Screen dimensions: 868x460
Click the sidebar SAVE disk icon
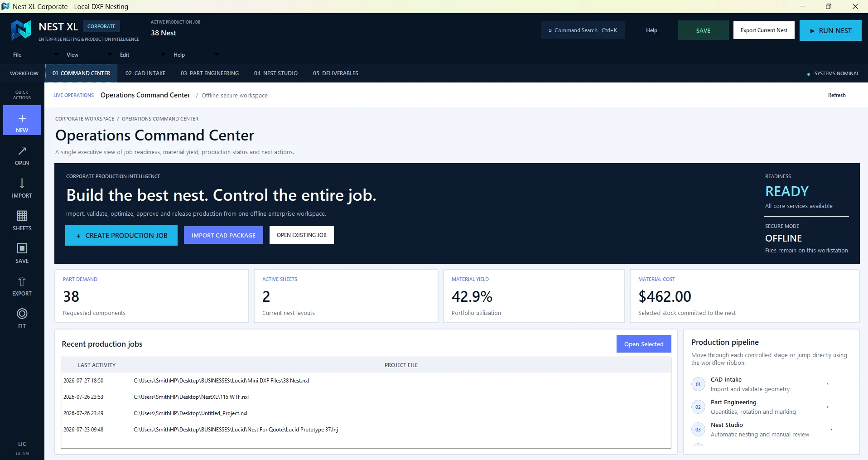22,248
